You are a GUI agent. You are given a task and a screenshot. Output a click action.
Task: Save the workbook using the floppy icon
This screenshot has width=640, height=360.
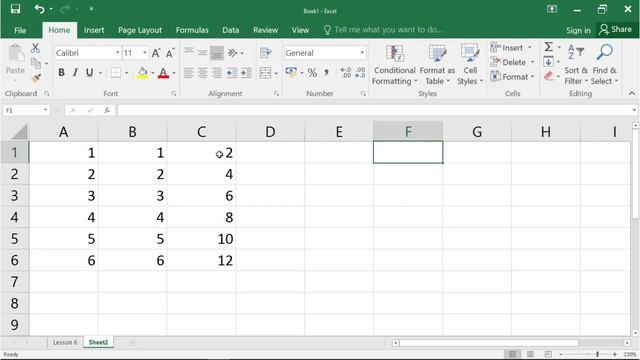point(16,9)
